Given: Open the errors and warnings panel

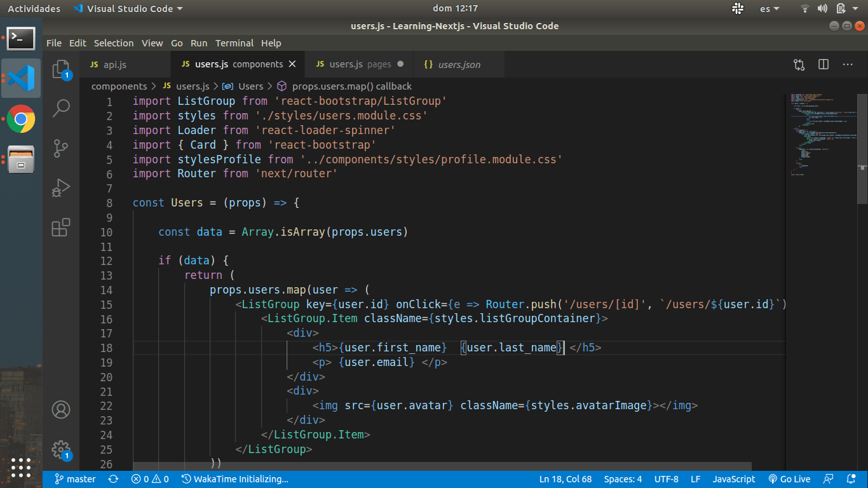Looking at the screenshot, I should click(150, 480).
